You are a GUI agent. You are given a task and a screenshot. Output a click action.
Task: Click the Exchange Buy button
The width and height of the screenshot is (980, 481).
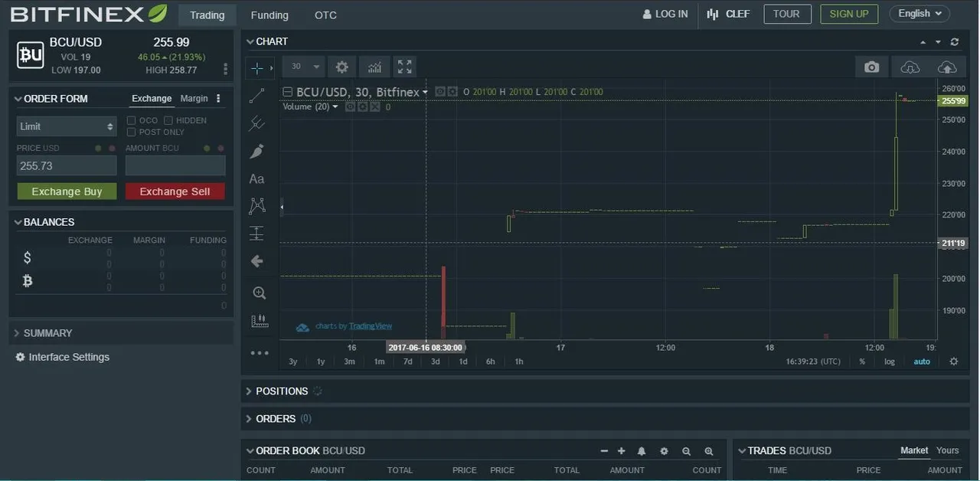[67, 191]
